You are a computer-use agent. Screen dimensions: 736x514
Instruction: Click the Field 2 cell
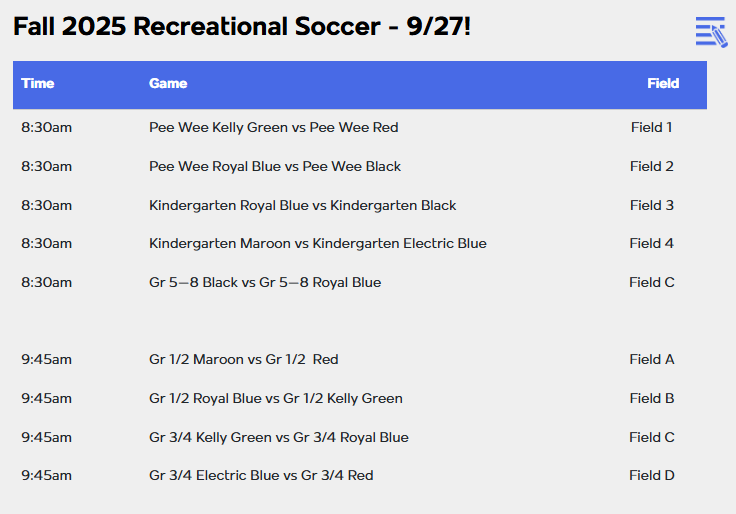point(652,167)
